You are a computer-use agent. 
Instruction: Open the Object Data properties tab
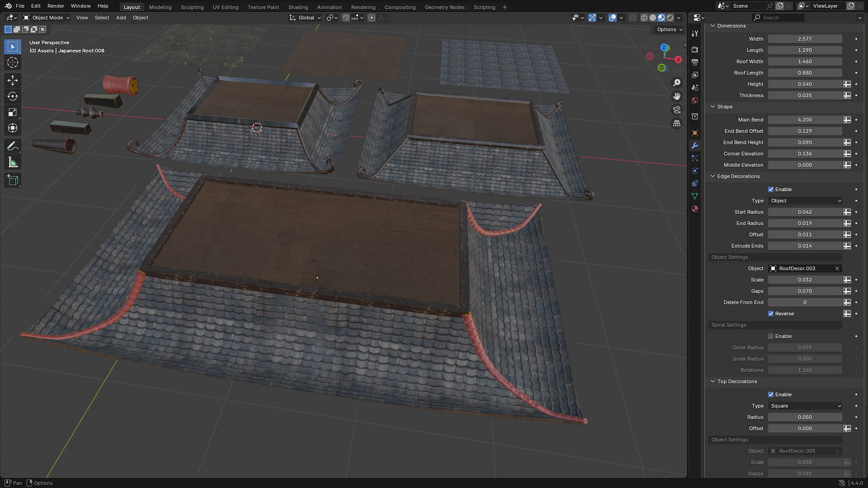(695, 197)
